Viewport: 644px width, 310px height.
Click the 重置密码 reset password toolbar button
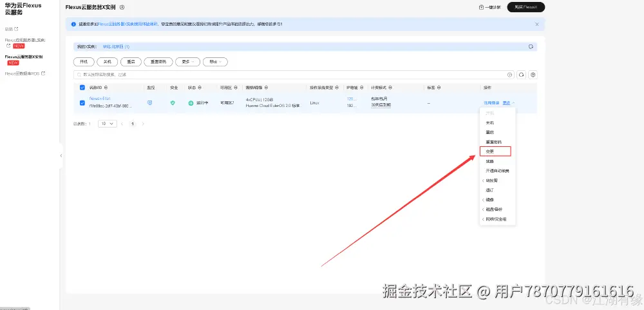point(158,62)
